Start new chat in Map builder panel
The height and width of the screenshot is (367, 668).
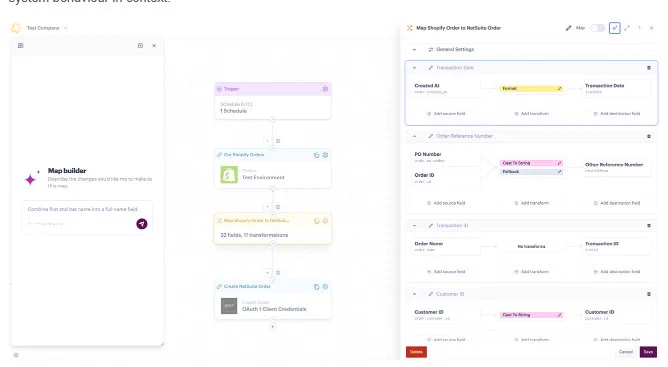(x=140, y=46)
